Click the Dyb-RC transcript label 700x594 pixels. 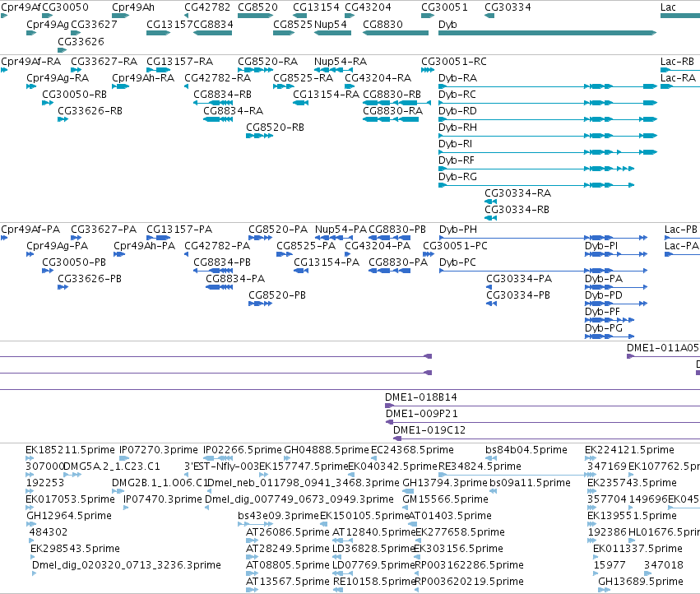point(457,95)
